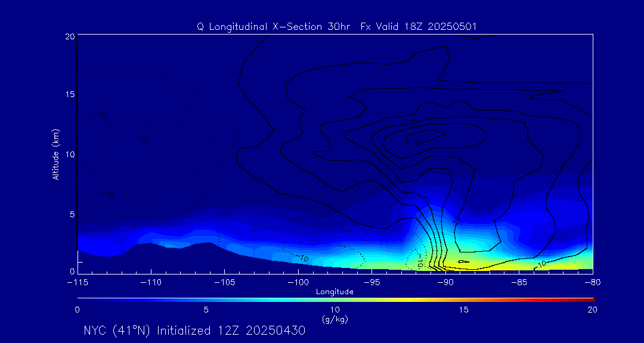The image size is (644, 343).
Task: Click the contour label '30' at the jet core
Action: click(x=419, y=142)
